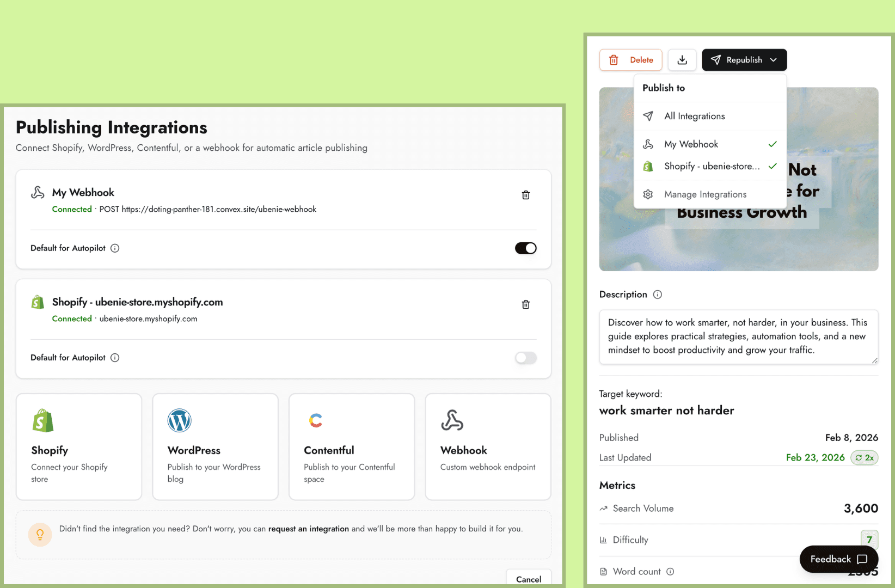The width and height of the screenshot is (895, 588).
Task: Delete My Webhook using its trash icon
Action: [x=525, y=194]
